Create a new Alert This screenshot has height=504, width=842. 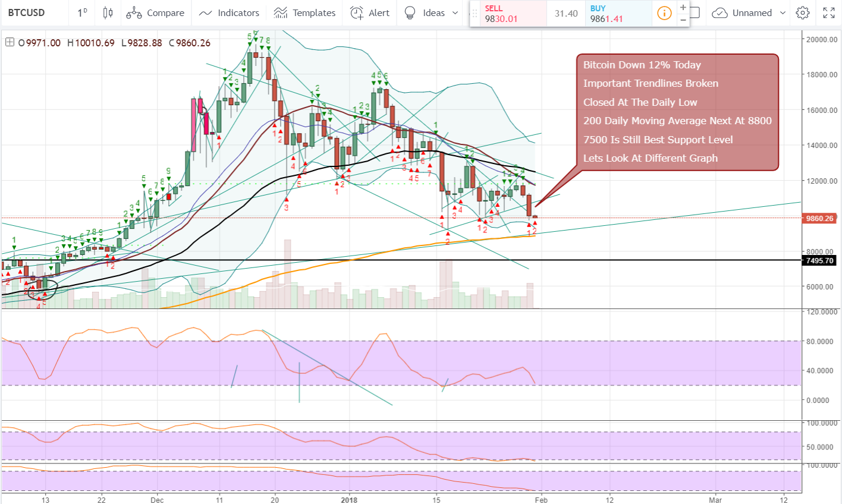[x=370, y=12]
